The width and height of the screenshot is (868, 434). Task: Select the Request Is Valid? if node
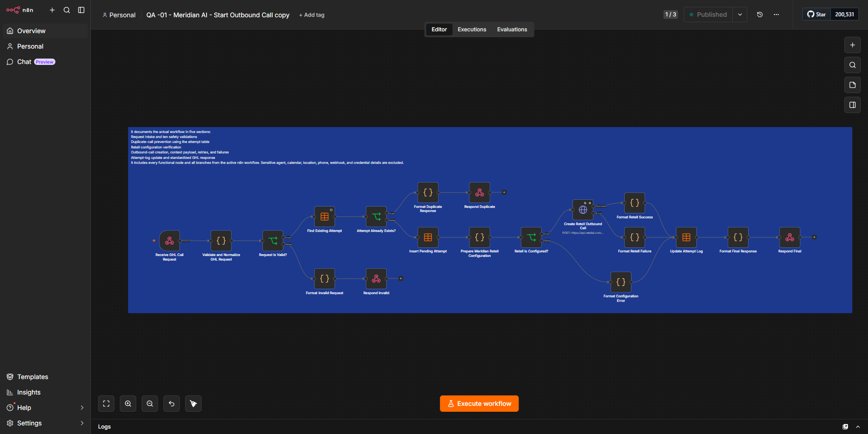click(273, 241)
